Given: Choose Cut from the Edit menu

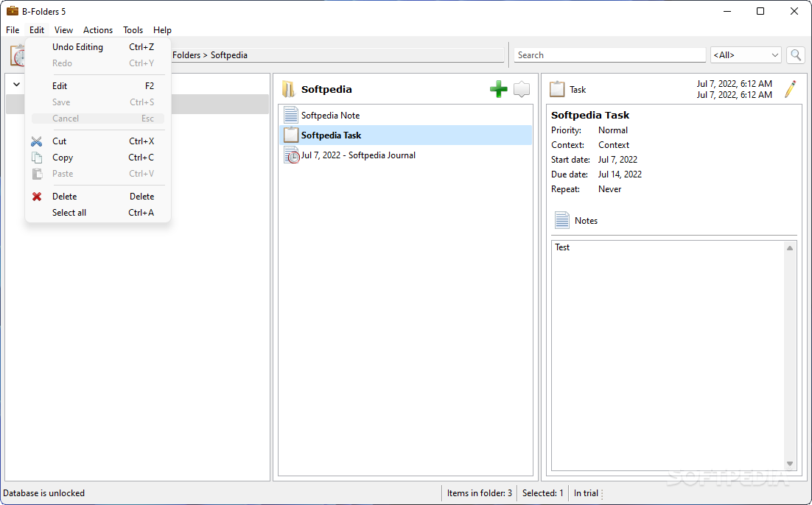Looking at the screenshot, I should point(98,141).
